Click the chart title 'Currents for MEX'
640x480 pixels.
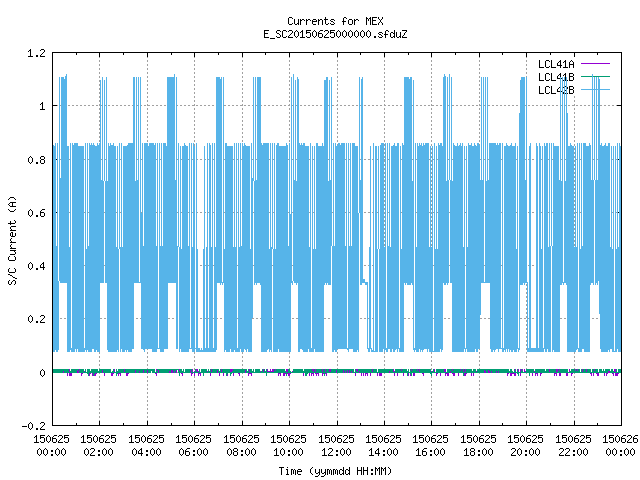coord(335,21)
